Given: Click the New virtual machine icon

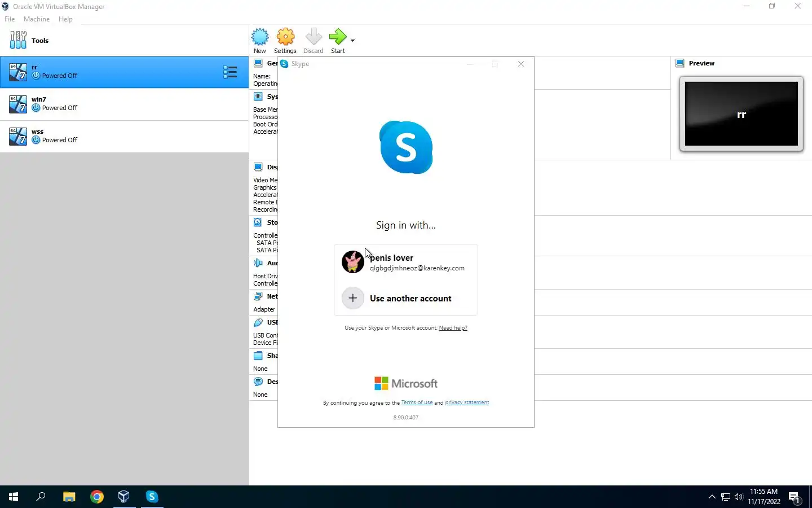Looking at the screenshot, I should click(x=260, y=37).
